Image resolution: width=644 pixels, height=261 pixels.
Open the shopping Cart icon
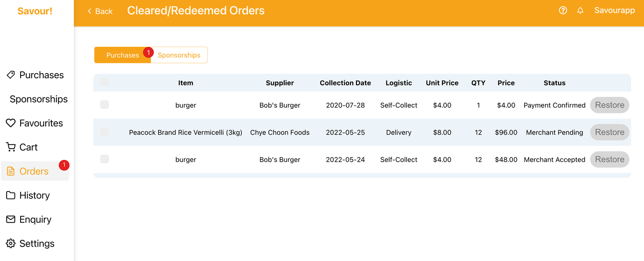(10, 147)
